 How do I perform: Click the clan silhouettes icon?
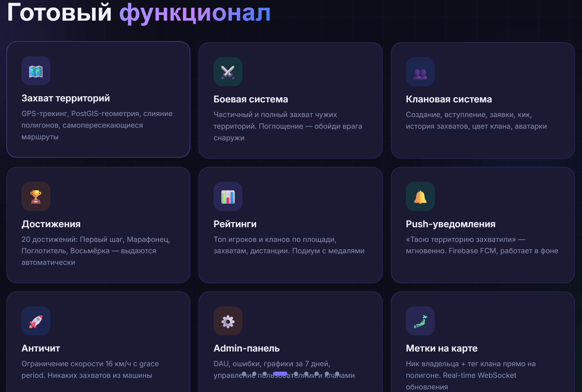[x=420, y=72]
